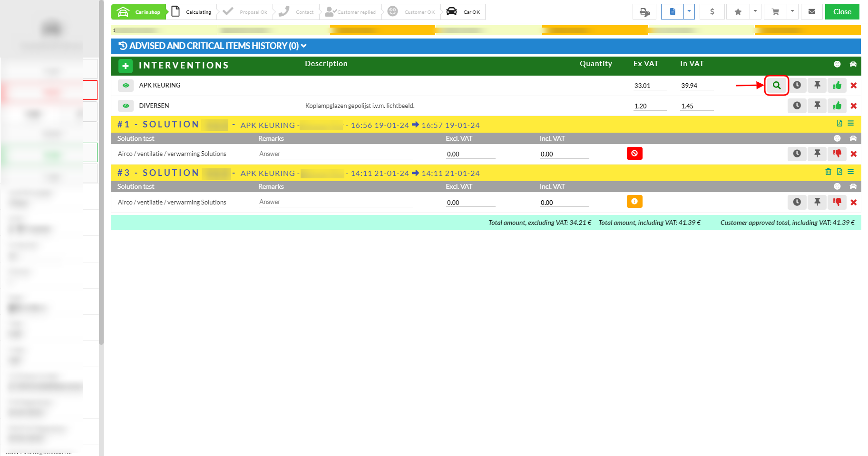Open the envelope mail button
Screen dimensions: 868x456
click(811, 12)
